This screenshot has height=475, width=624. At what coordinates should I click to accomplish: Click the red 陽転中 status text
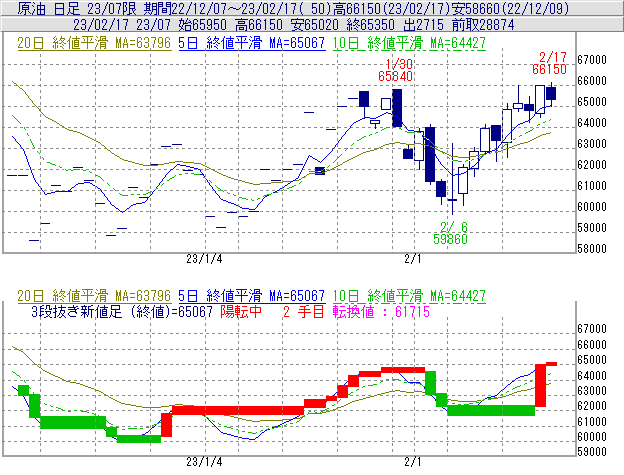241,311
